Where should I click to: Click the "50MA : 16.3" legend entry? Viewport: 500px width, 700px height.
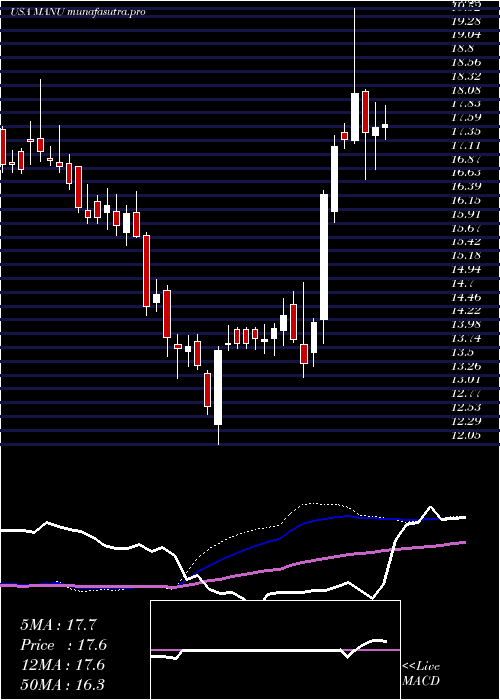point(62,685)
